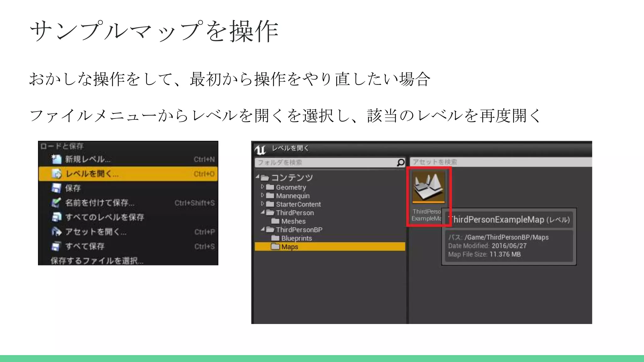Image resolution: width=644 pixels, height=362 pixels.
Task: Click the ロードと保存 section header
Action: tap(62, 146)
